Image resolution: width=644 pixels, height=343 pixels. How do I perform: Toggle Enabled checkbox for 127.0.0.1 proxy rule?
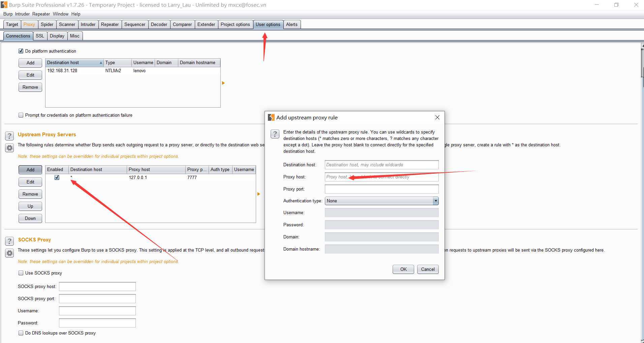[x=57, y=177]
